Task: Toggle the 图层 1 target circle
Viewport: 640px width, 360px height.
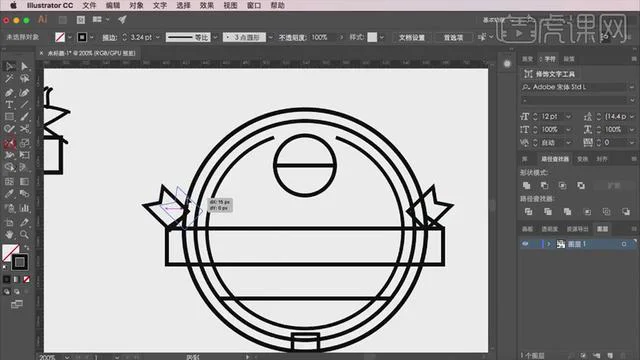Action: (624, 244)
